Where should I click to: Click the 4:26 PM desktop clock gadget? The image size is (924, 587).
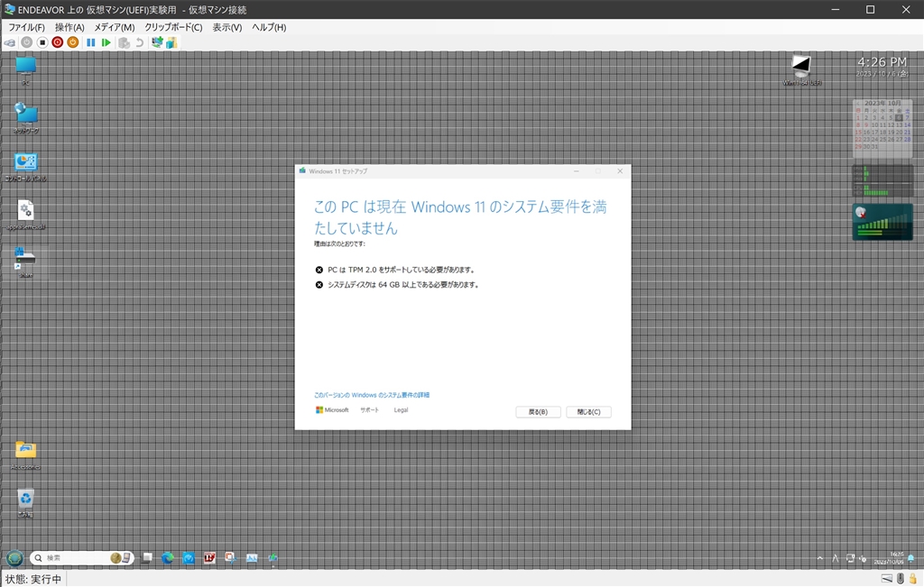882,67
